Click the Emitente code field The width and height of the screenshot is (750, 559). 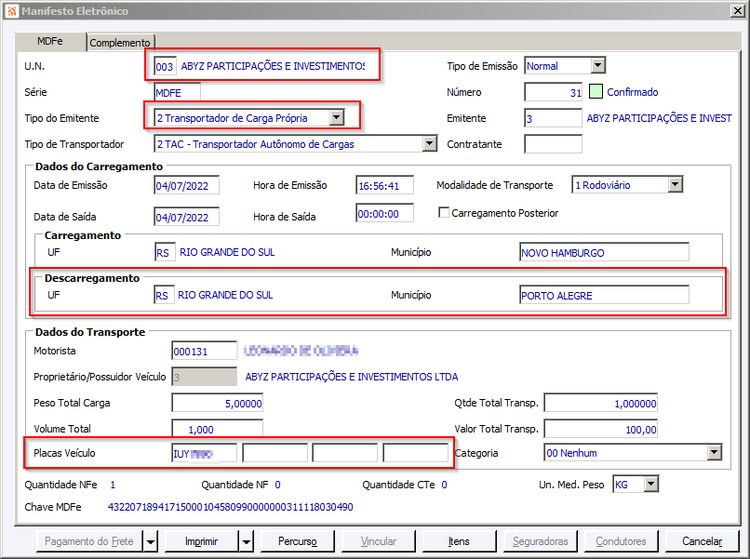[x=553, y=118]
